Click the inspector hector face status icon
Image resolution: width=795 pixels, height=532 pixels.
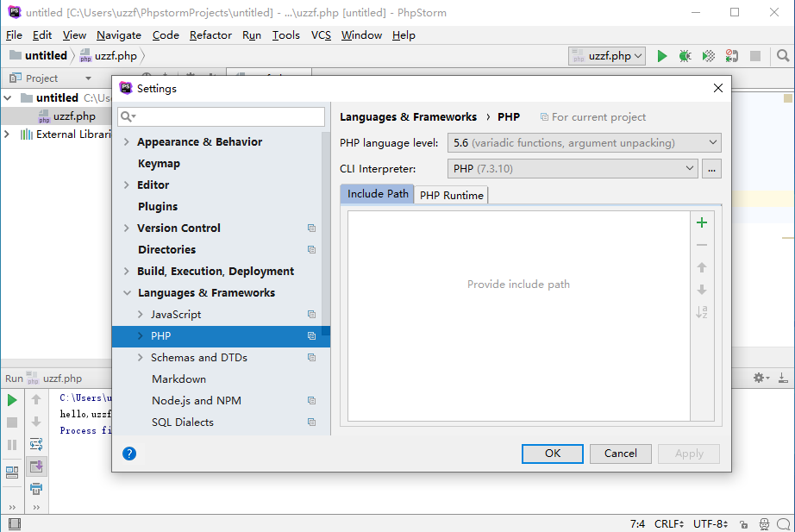point(764,524)
